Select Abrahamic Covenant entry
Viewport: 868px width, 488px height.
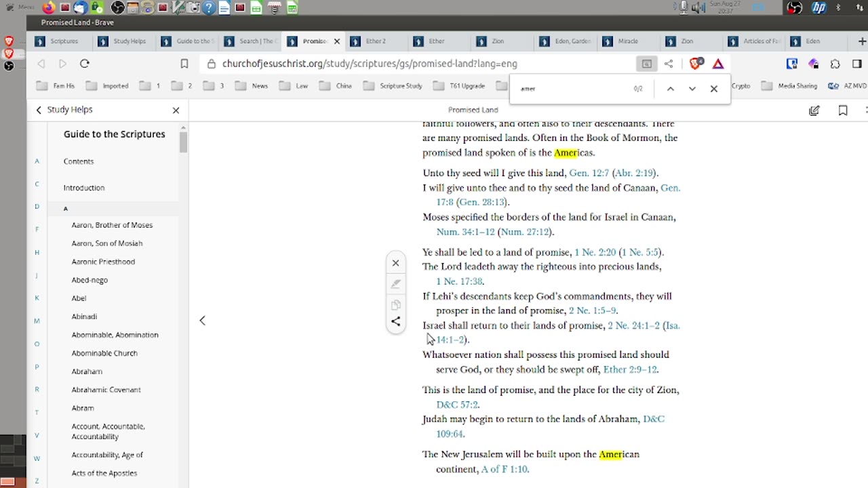tap(106, 390)
